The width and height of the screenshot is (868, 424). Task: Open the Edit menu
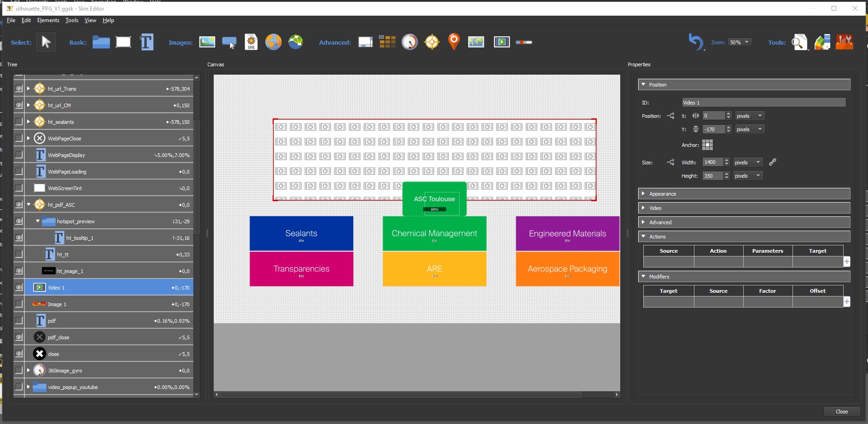pyautogui.click(x=26, y=20)
